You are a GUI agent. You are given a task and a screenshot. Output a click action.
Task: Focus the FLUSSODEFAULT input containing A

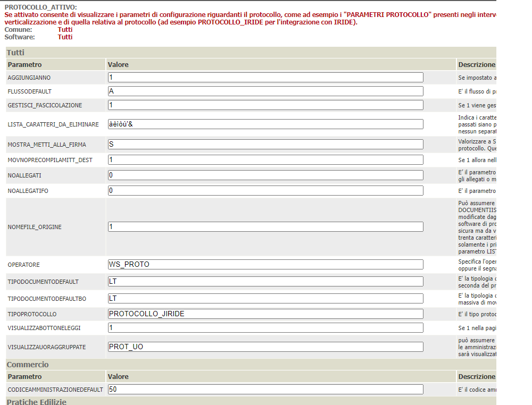pos(265,91)
